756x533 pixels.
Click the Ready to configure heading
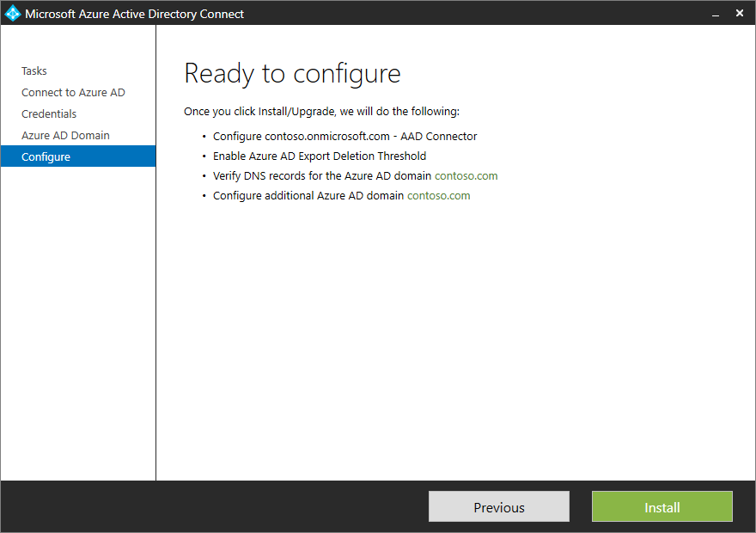pyautogui.click(x=292, y=74)
